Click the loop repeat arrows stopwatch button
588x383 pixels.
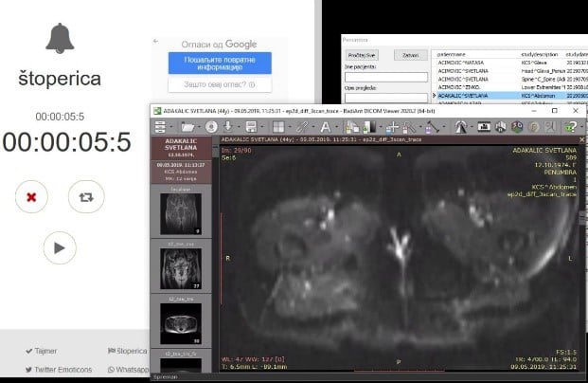pyautogui.click(x=86, y=197)
